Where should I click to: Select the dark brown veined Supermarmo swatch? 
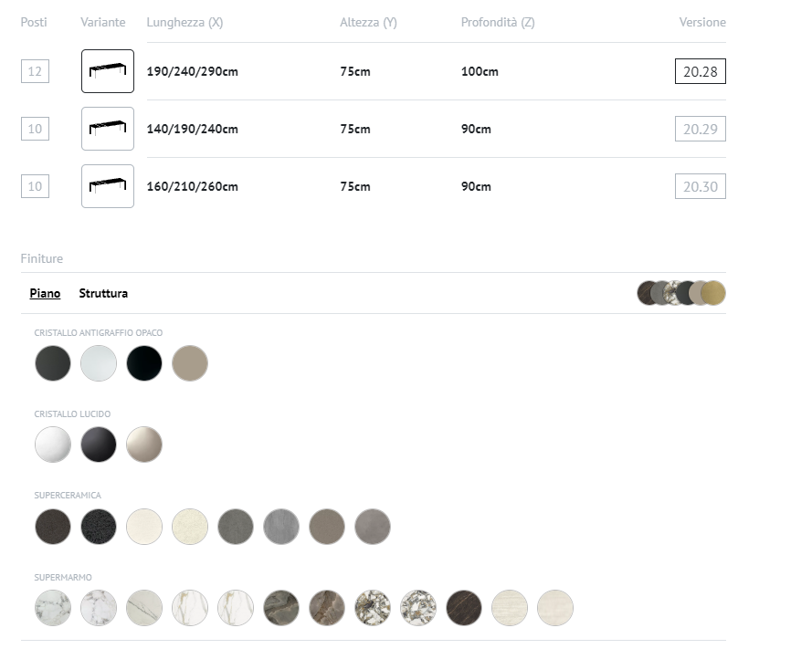pos(464,608)
